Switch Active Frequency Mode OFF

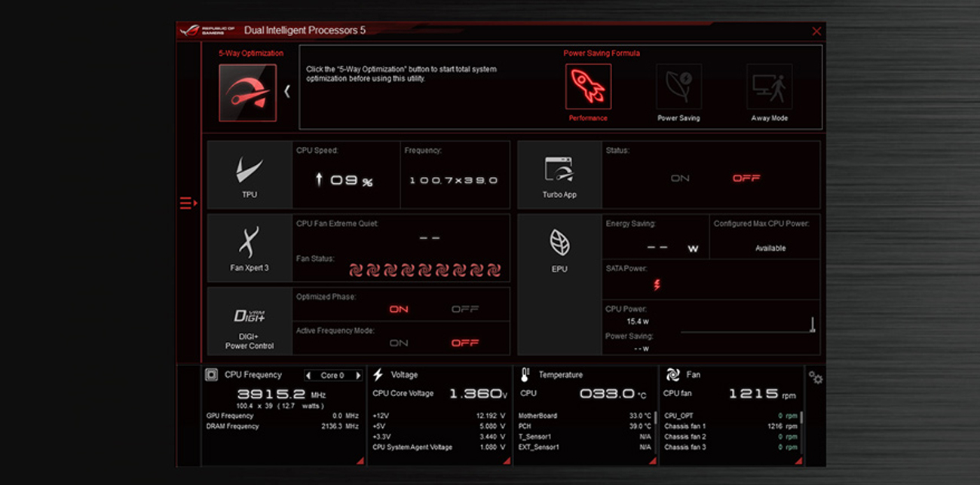click(464, 343)
